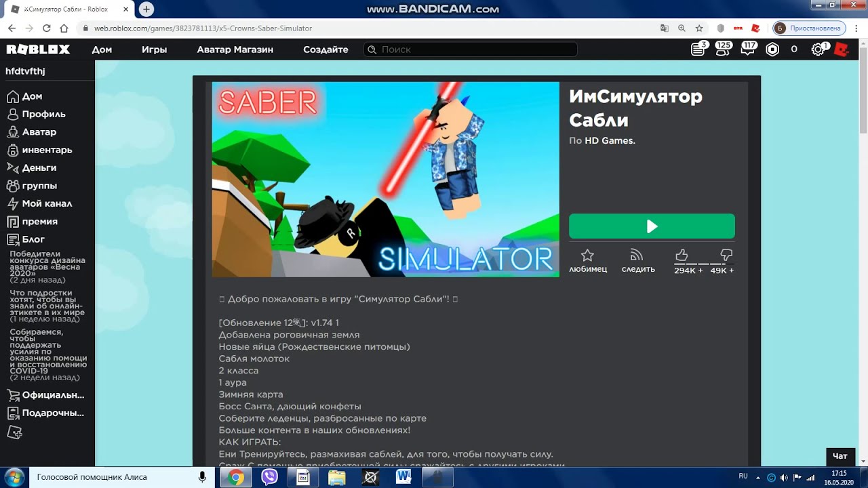
Task: Click the Saber Simulator game thumbnail
Action: pos(385,180)
